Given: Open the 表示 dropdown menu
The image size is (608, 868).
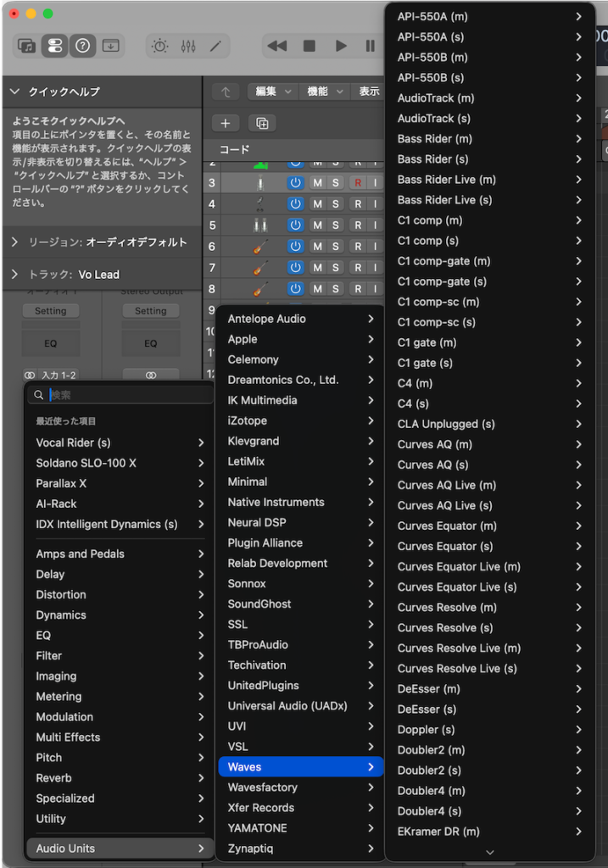Looking at the screenshot, I should 368,92.
